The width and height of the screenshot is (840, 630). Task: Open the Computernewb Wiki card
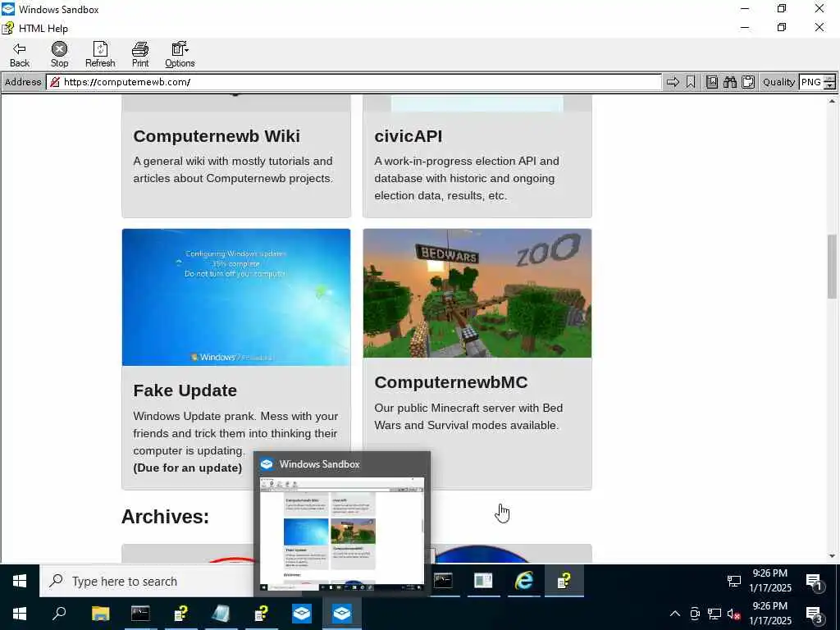(x=236, y=157)
